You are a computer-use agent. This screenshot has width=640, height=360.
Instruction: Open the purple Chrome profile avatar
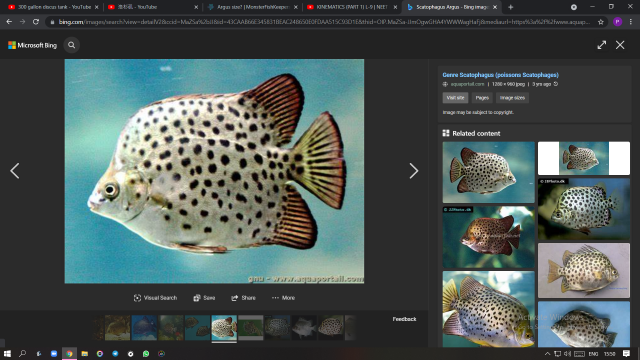(x=618, y=22)
